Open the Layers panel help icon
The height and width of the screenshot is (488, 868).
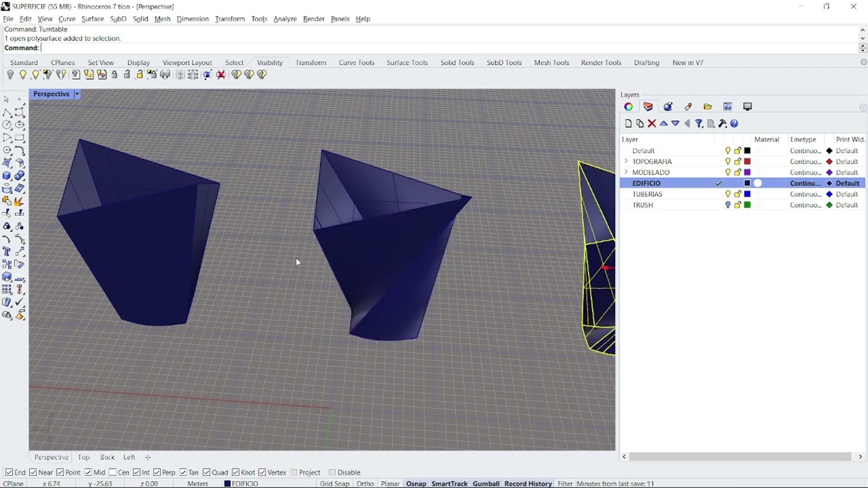coord(734,123)
